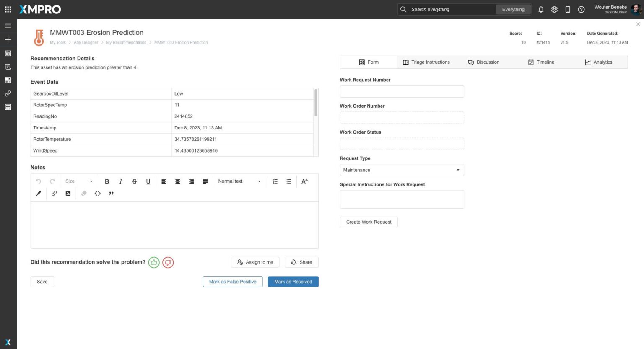Click Mark as Resolved button
The image size is (644, 349).
click(x=293, y=282)
